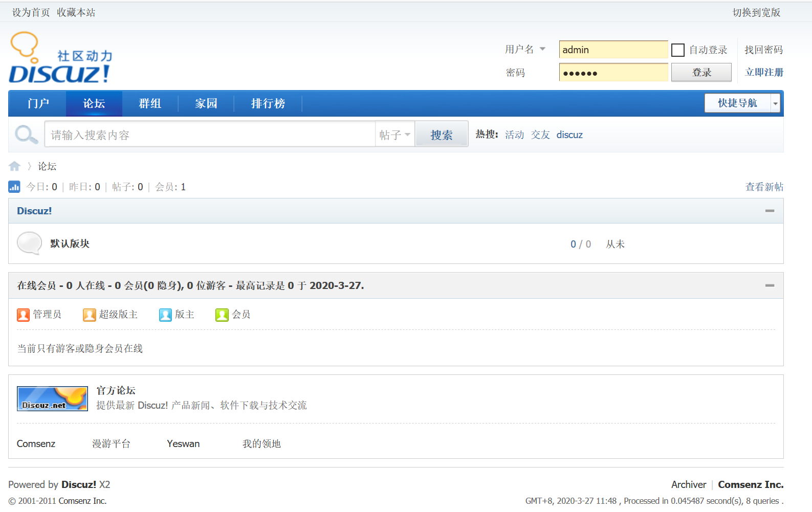
Task: Click the Discuz! logo
Action: coord(60,58)
